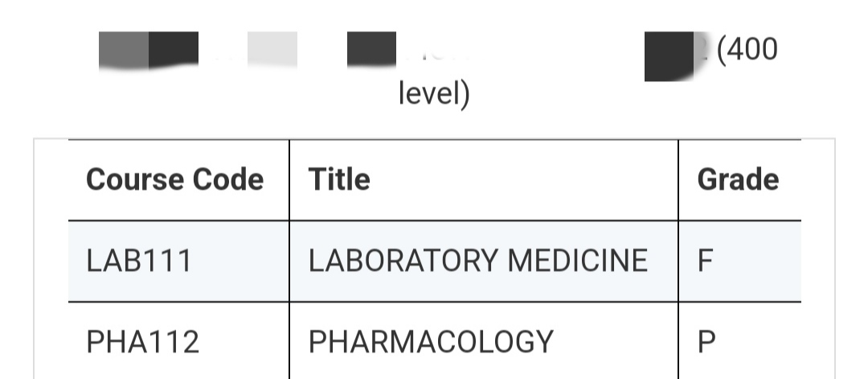This screenshot has width=868, height=379.
Task: Click the light gray redacted block in heading
Action: pos(272,49)
